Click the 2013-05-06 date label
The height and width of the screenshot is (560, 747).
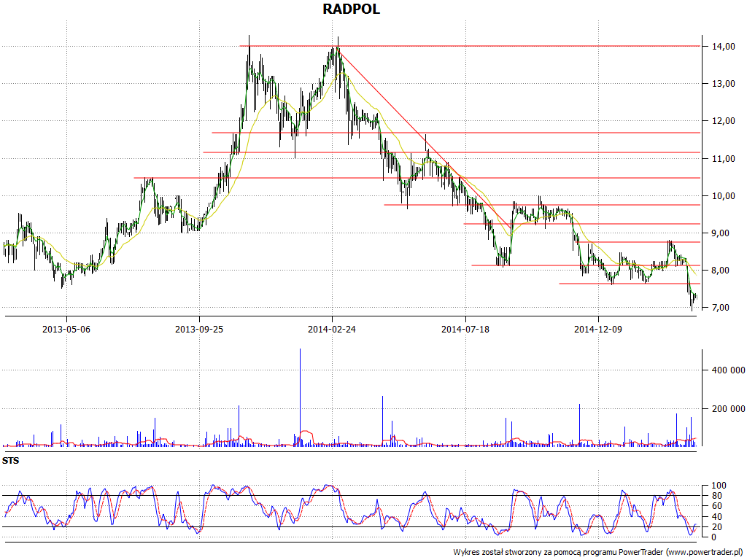coord(66,329)
